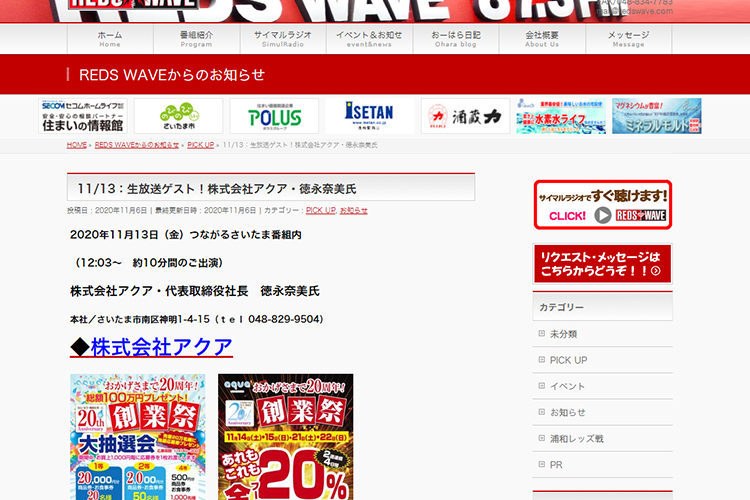Viewport: 750px width, 500px height.
Task: Click the 投稿日：2020年11月6日 text
Action: pyautogui.click(x=107, y=210)
